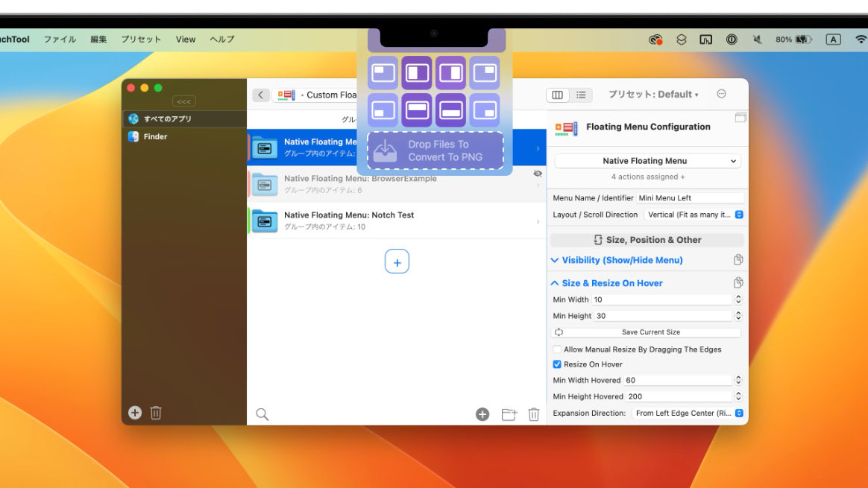Snap window to bottom half tile
The image size is (868, 488).
pyautogui.click(x=450, y=110)
